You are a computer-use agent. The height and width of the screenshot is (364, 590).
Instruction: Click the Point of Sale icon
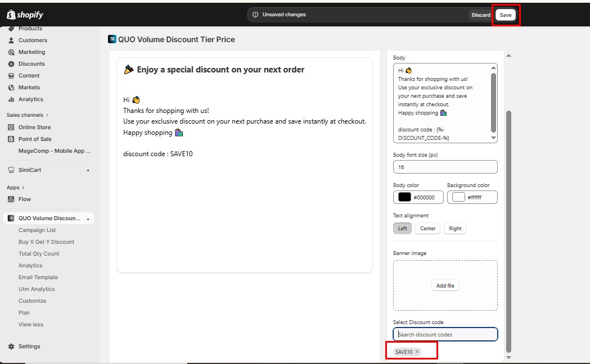[11, 139]
